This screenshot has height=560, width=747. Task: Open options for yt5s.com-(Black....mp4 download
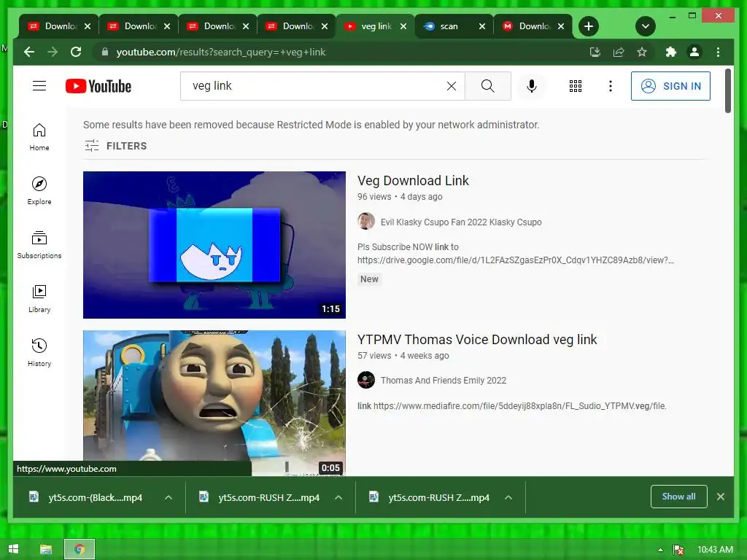(x=169, y=497)
